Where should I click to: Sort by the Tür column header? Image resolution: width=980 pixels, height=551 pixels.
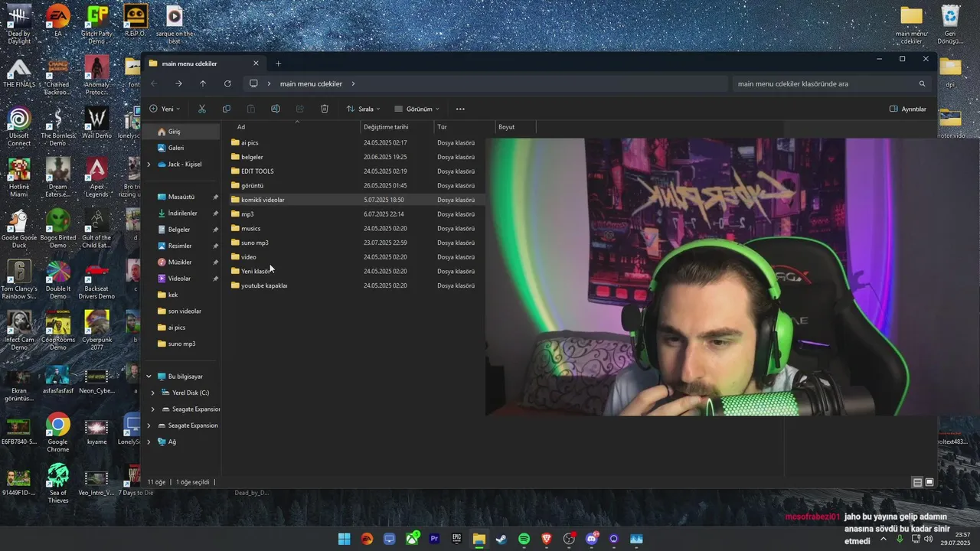click(x=465, y=127)
